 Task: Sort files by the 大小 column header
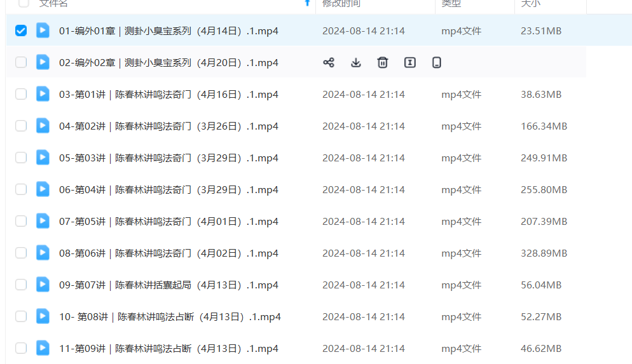click(530, 3)
